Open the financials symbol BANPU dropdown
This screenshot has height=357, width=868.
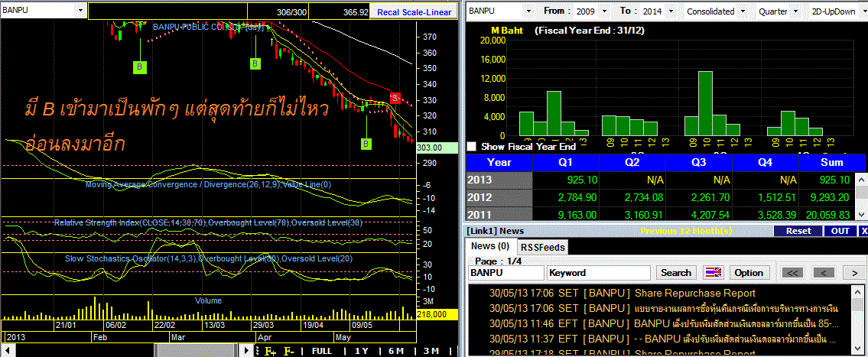(528, 11)
